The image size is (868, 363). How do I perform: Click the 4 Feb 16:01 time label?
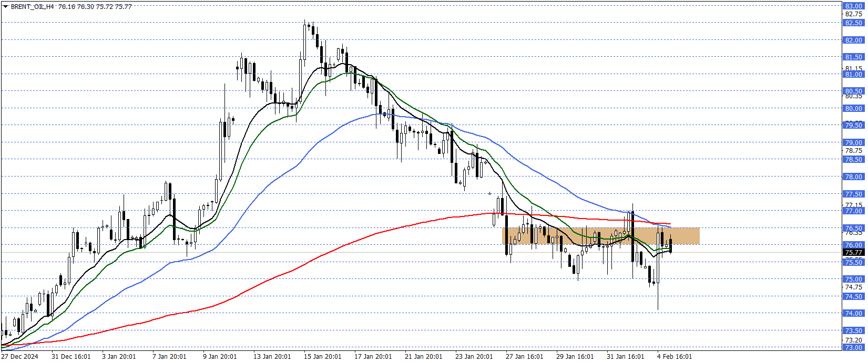[x=675, y=357]
